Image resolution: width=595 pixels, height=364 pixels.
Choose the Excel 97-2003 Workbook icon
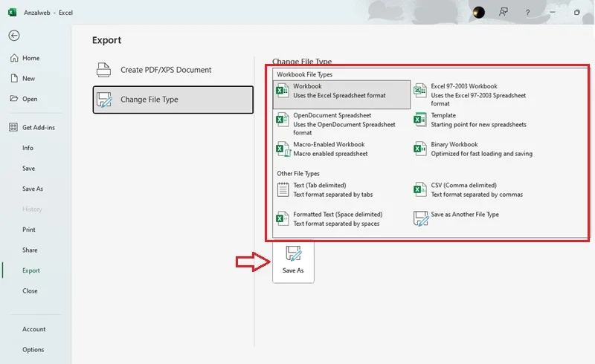419,91
